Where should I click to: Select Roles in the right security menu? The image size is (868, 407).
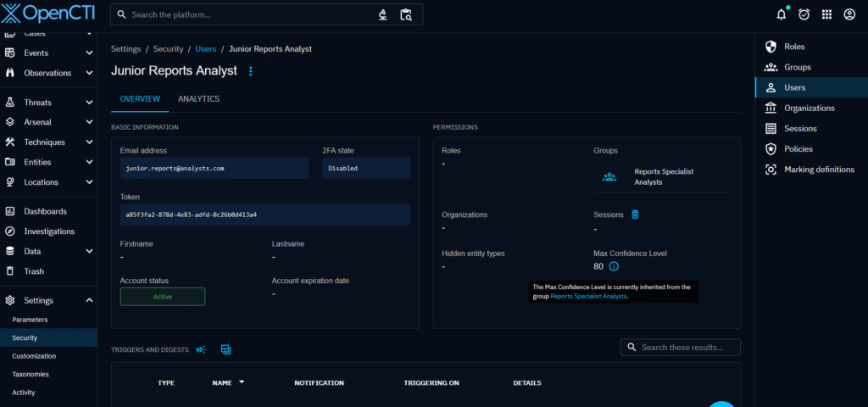click(x=794, y=47)
